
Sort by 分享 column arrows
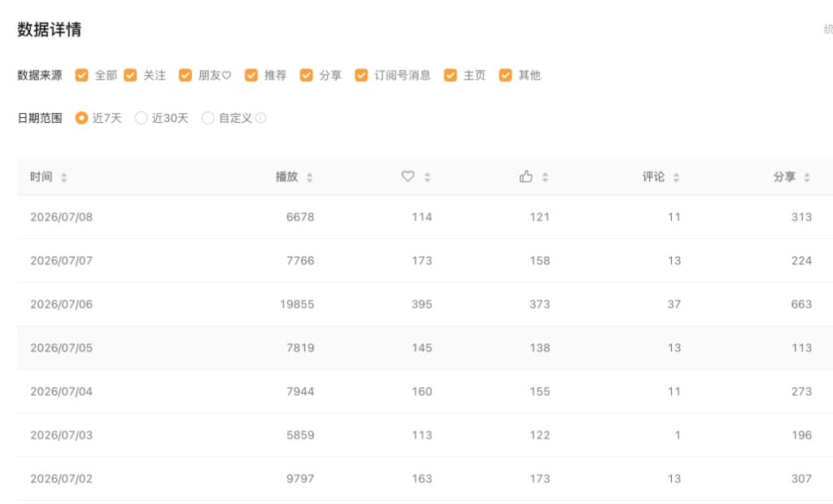[806, 177]
